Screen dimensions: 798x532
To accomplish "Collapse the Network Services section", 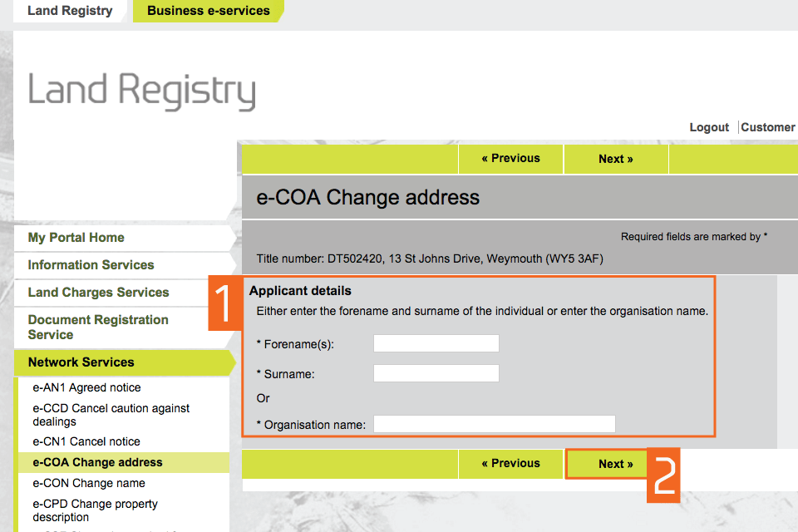I will [81, 362].
